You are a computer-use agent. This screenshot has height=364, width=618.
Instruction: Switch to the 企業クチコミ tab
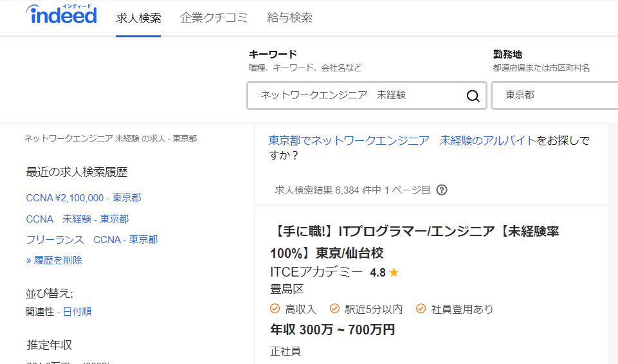(x=214, y=18)
